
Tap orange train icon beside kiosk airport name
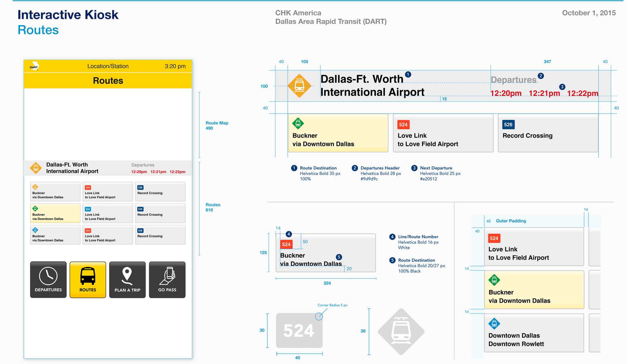click(x=36, y=168)
